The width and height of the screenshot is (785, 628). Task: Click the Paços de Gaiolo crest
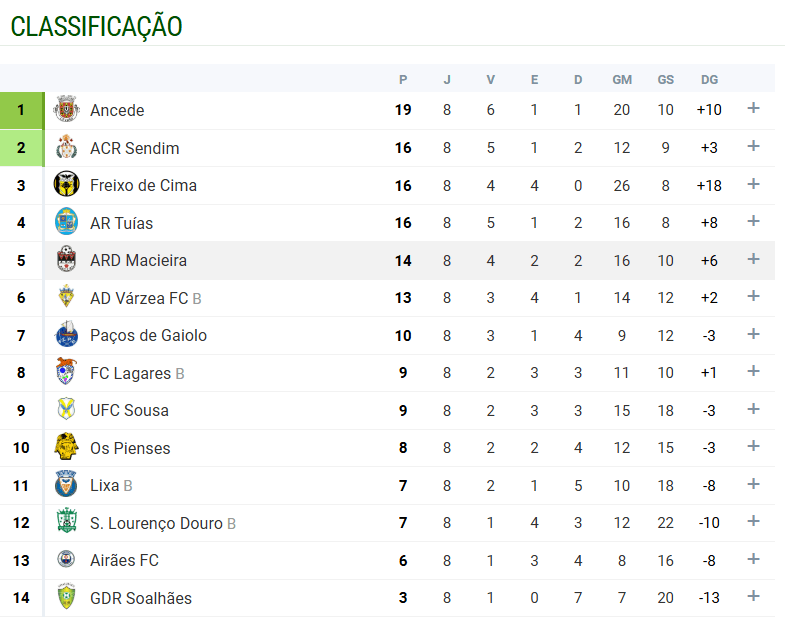tap(66, 335)
